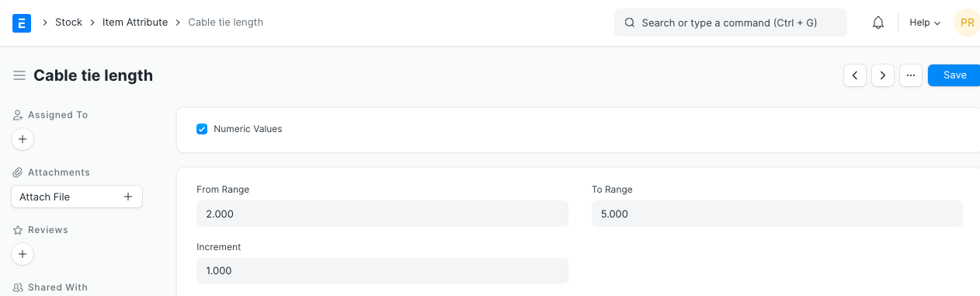Open PR user avatar menu
This screenshot has width=980, height=296.
pos(967,23)
